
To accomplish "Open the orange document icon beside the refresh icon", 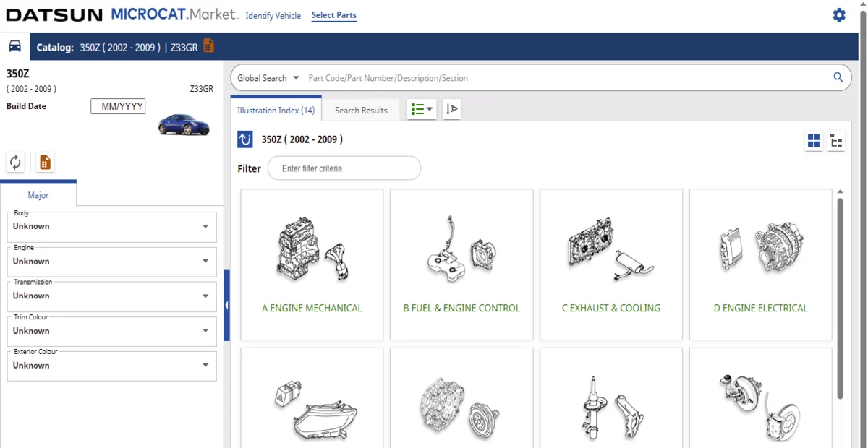I will pos(45,162).
